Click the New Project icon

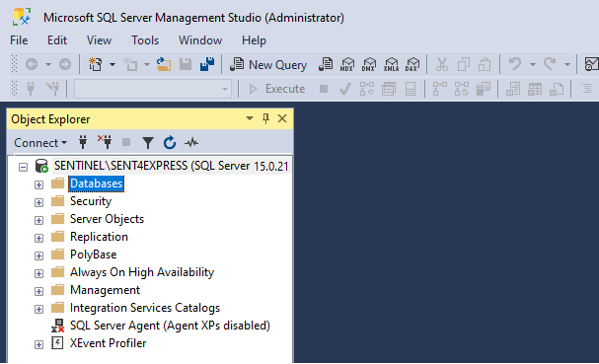tap(95, 64)
